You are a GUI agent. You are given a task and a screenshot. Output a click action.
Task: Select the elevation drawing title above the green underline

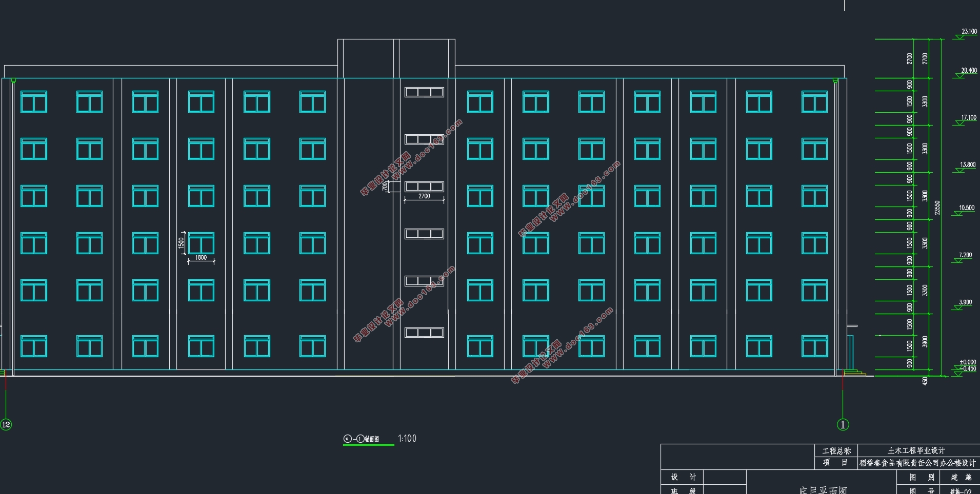point(362,439)
